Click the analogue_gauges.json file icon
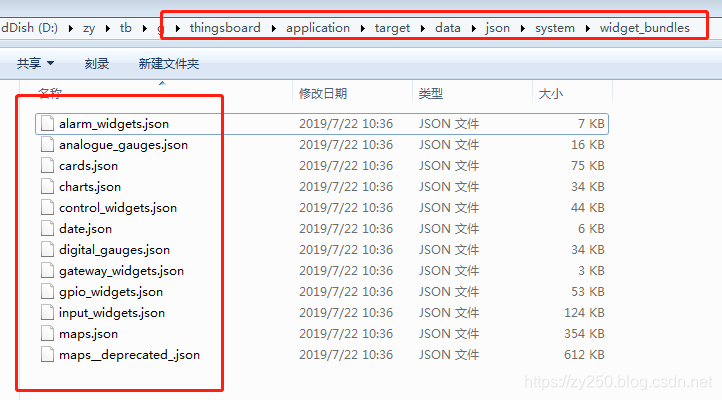This screenshot has width=722, height=400. pos(47,145)
